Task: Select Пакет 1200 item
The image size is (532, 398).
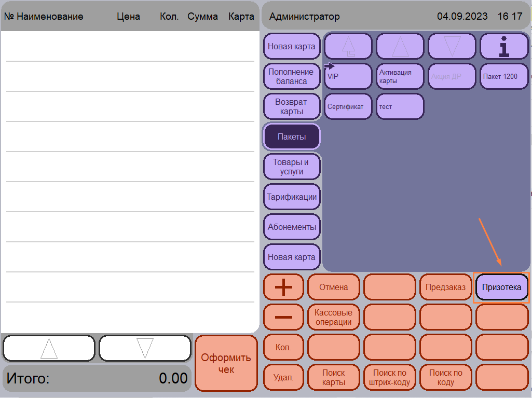Action: [x=504, y=76]
